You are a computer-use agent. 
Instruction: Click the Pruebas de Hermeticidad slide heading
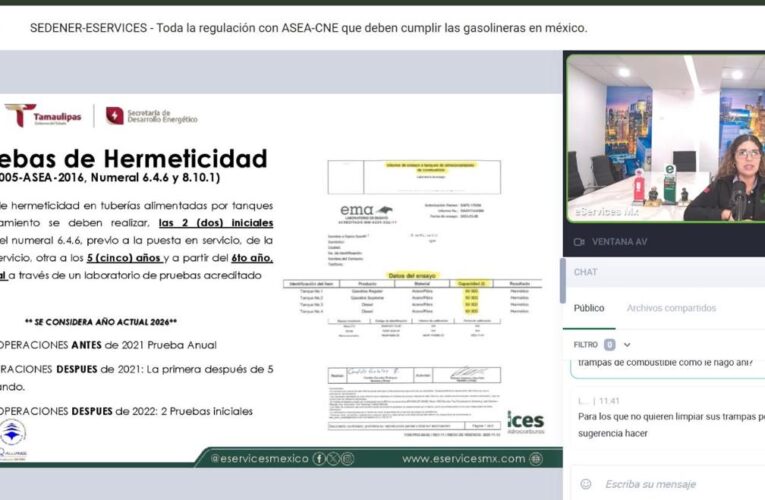coord(134,159)
